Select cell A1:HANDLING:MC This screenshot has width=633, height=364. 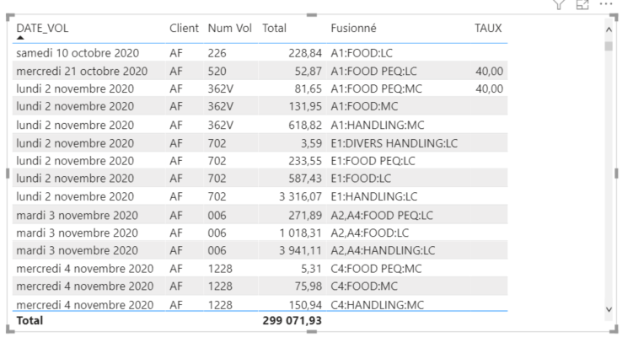pyautogui.click(x=378, y=125)
